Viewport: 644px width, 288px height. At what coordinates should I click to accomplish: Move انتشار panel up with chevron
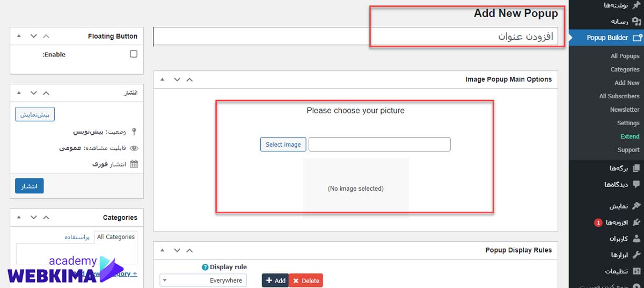click(46, 93)
